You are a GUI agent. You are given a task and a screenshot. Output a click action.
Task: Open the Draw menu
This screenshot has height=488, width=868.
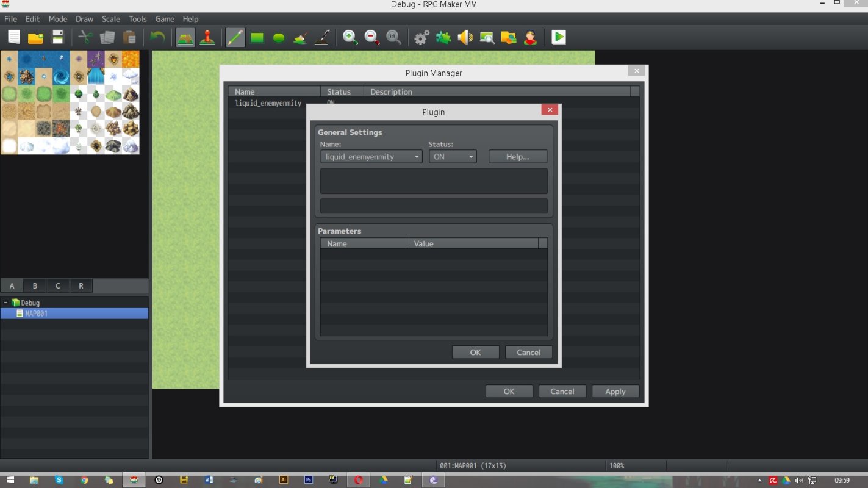coord(84,19)
